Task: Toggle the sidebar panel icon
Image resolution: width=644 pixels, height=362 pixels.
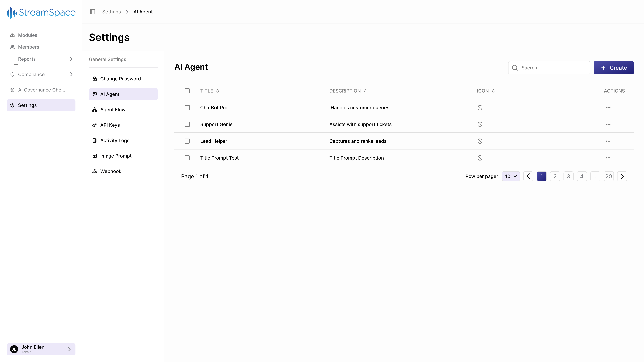Action: (x=92, y=12)
